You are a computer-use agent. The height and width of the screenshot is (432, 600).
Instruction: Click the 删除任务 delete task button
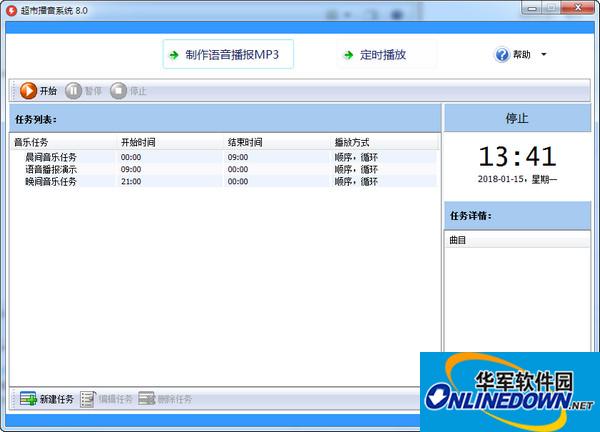pos(165,399)
